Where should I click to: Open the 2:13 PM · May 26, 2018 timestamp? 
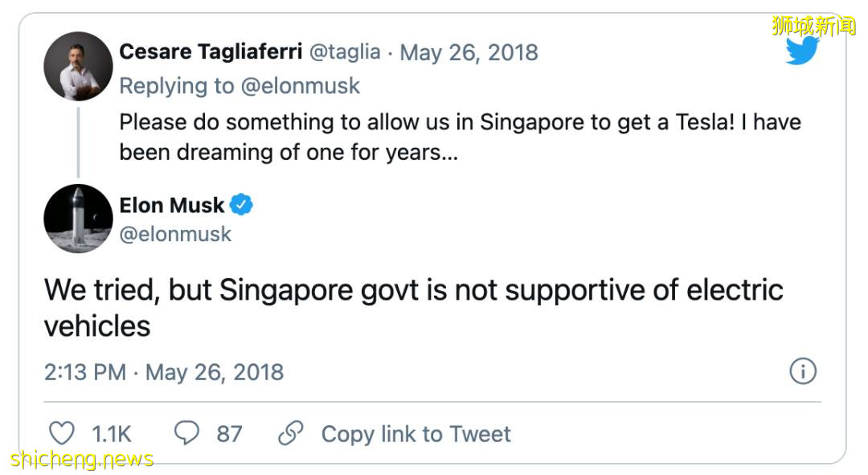(x=164, y=372)
